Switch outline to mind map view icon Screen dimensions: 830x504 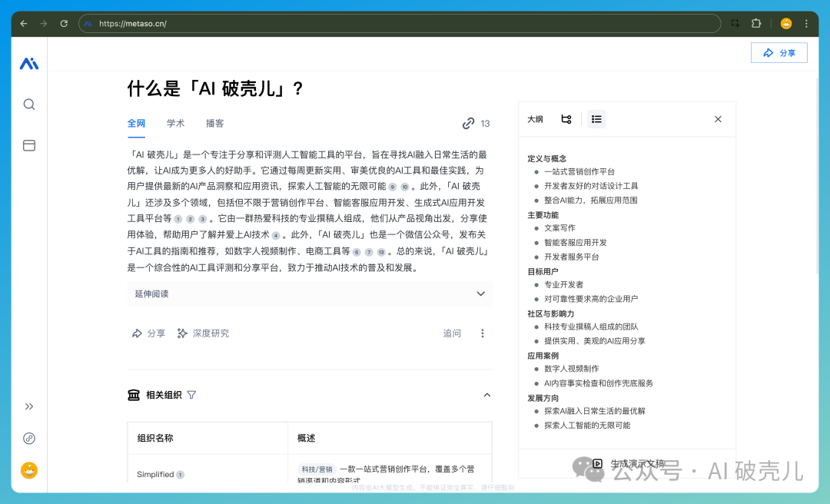[x=566, y=119]
